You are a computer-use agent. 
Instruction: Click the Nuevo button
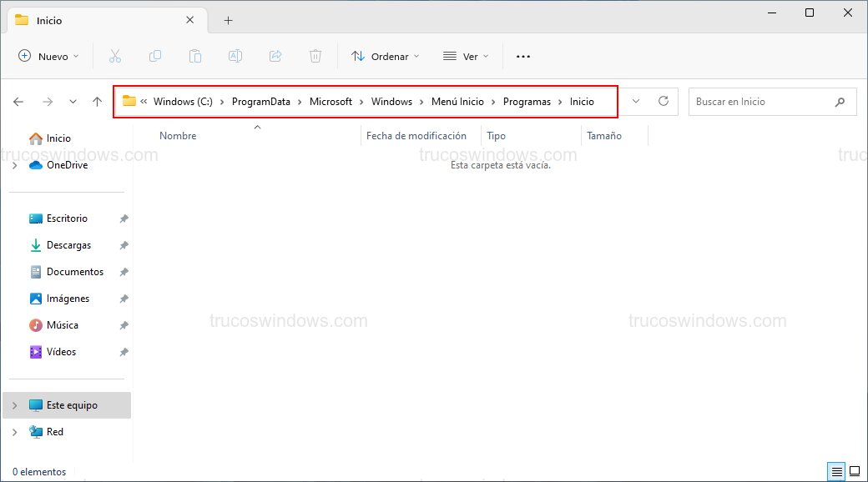(48, 55)
